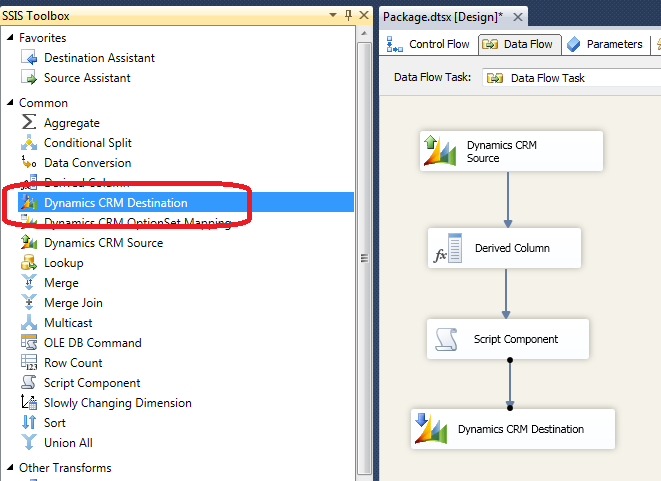The width and height of the screenshot is (661, 481).
Task: Select the OLE DB Command icon
Action: tap(29, 342)
